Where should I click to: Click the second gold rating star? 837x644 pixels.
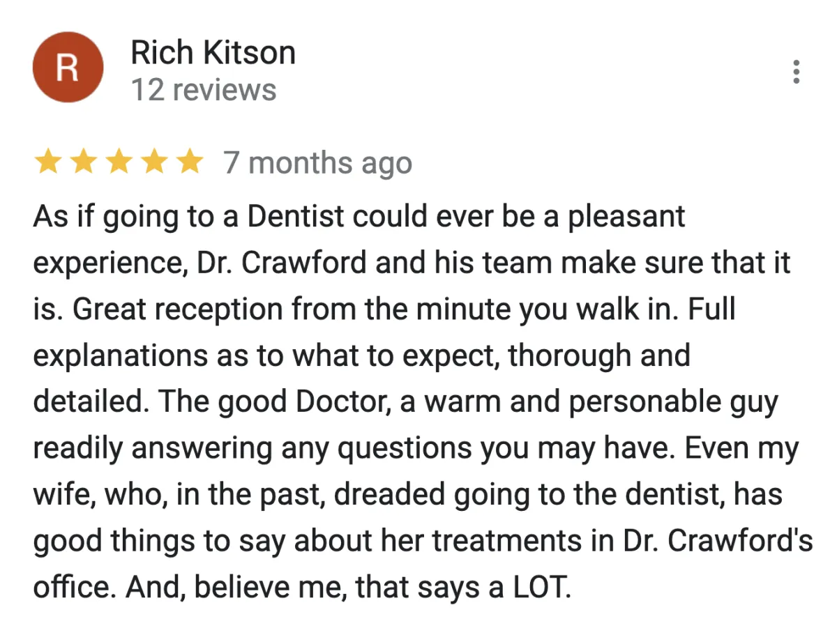83,163
